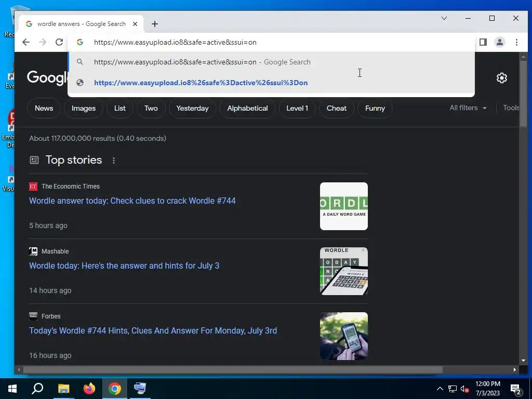Select the Two filter chip
The height and width of the screenshot is (399, 532).
click(x=151, y=108)
